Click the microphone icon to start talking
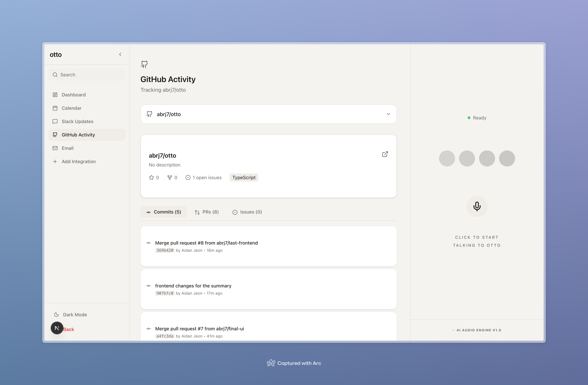Viewport: 588px width, 385px height. 477,206
